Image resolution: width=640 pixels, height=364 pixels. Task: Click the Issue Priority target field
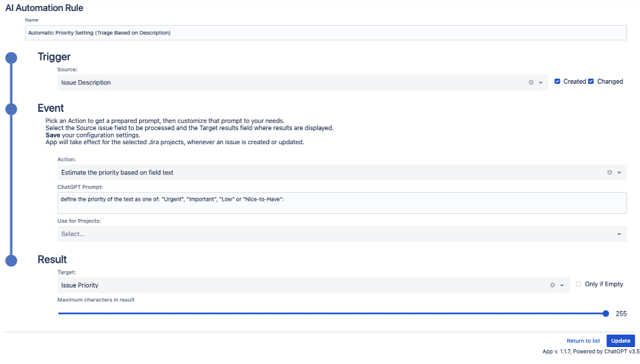[x=302, y=285]
